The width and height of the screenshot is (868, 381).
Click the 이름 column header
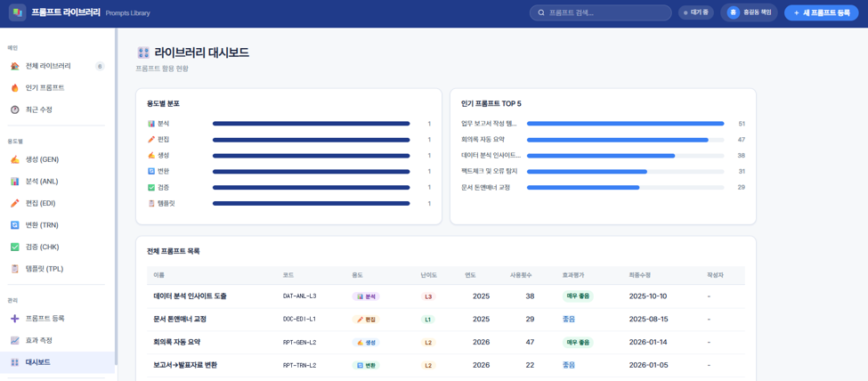point(158,275)
